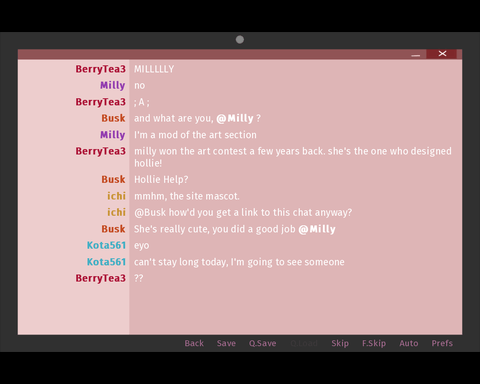480x384 pixels.
Task: Click the message 'I'm a mod of the art section'
Action: tap(195, 135)
